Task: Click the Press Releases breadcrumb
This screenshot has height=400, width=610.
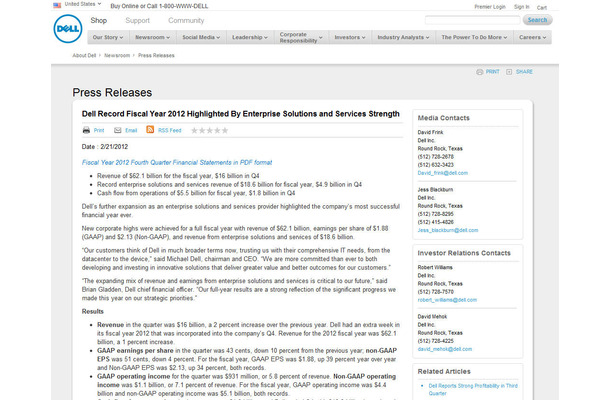Action: pos(156,56)
